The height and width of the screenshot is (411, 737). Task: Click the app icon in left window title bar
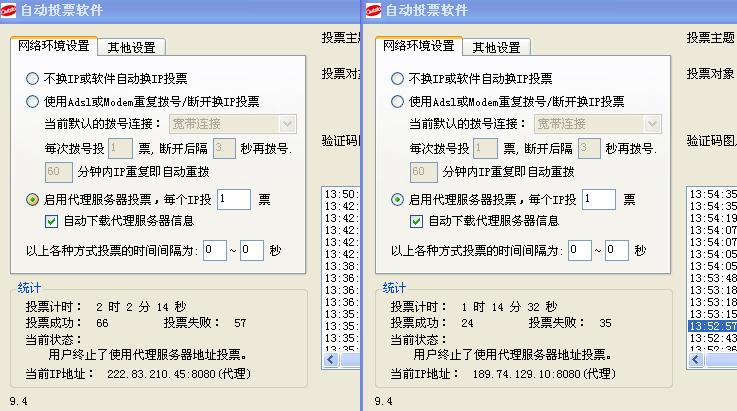[11, 10]
